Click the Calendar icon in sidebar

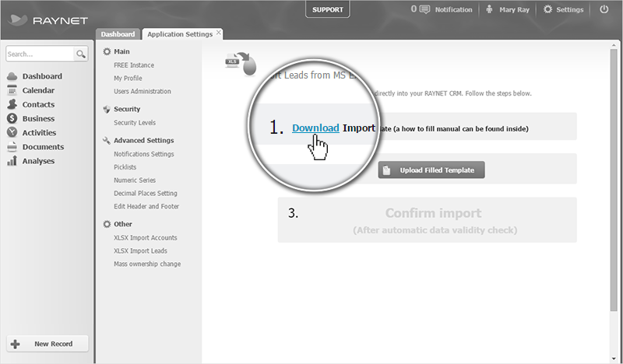pos(12,90)
